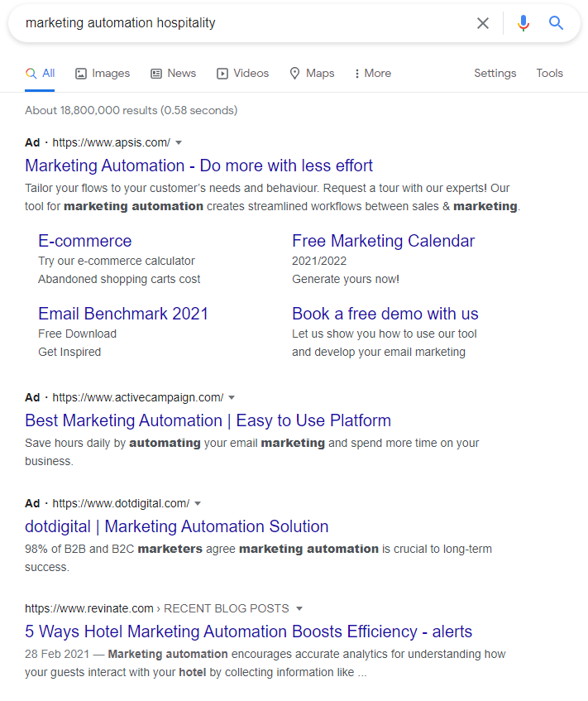The width and height of the screenshot is (588, 701).
Task: Open search Settings
Action: click(495, 74)
